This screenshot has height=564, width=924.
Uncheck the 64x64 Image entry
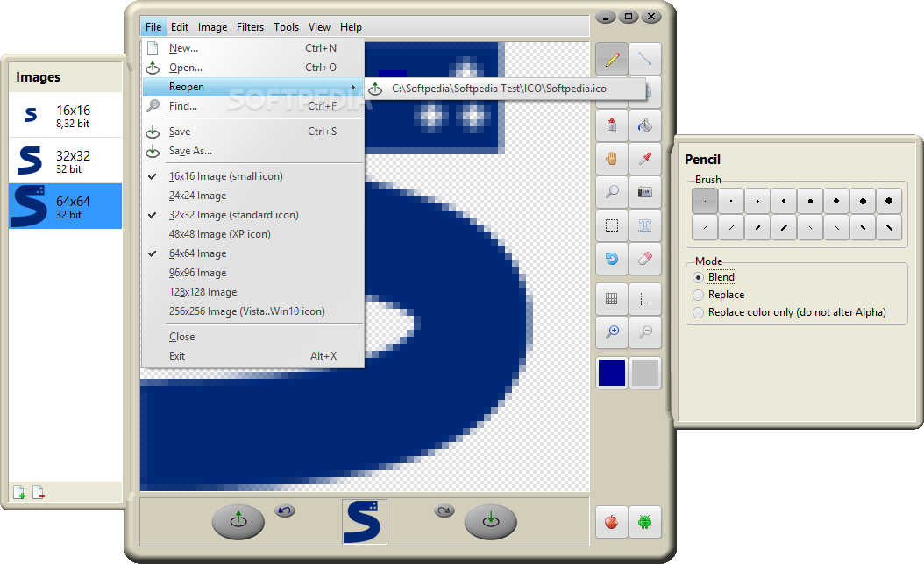point(252,253)
